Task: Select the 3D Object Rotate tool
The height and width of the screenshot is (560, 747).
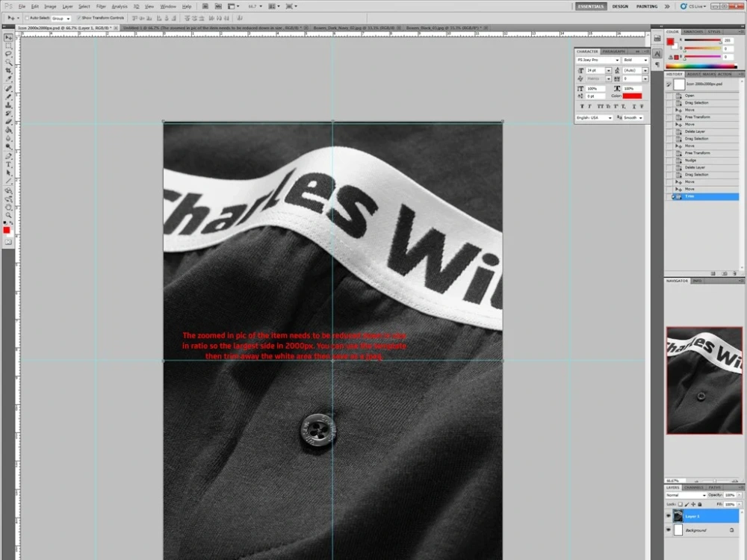Action: point(8,190)
